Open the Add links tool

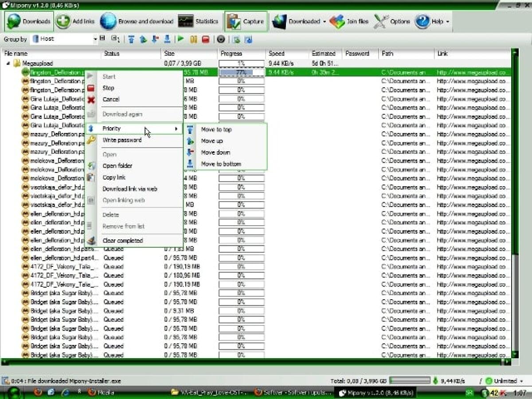[75, 21]
